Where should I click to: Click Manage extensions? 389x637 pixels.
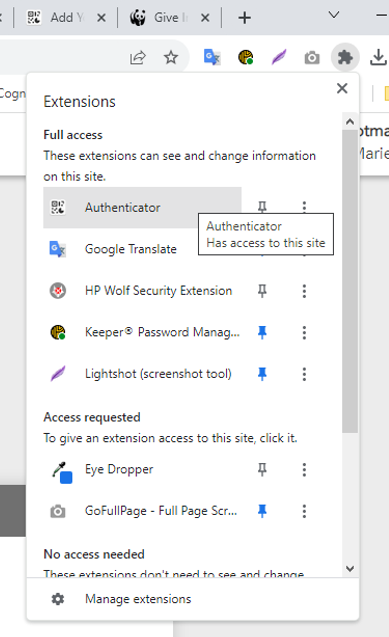[x=193, y=599]
